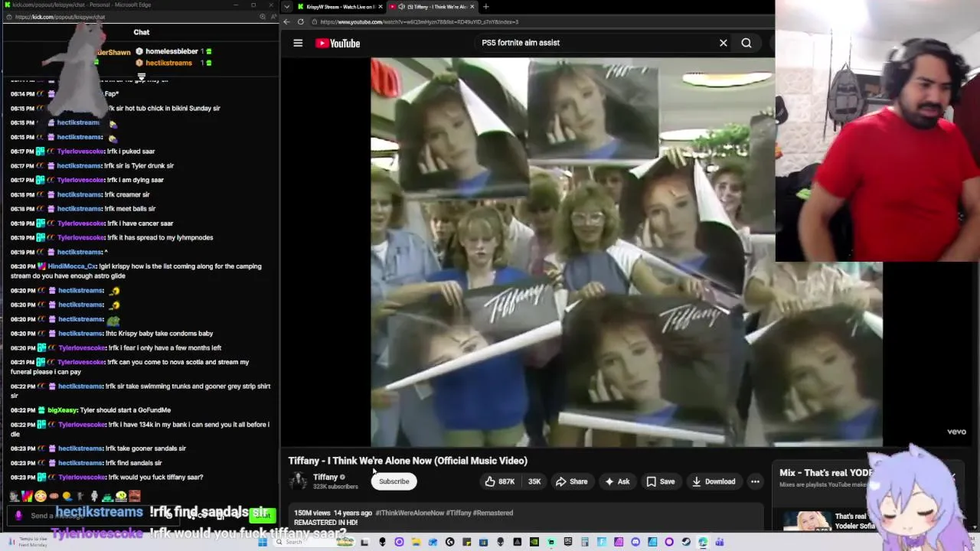The height and width of the screenshot is (551, 980).
Task: Open the #Tiffany hashtag link
Action: click(459, 513)
